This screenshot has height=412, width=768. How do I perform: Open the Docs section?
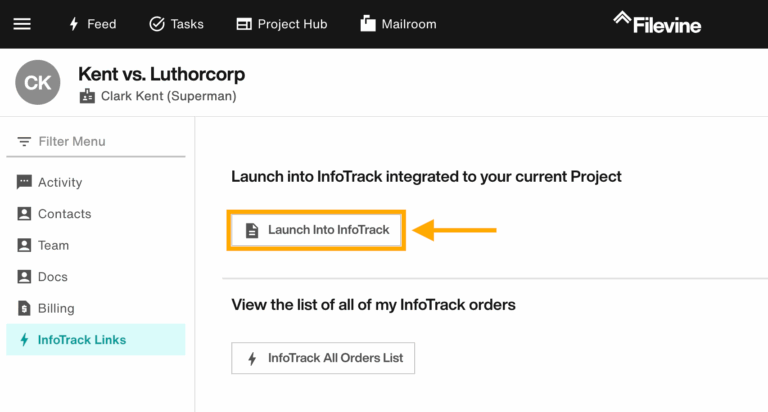[96, 277]
